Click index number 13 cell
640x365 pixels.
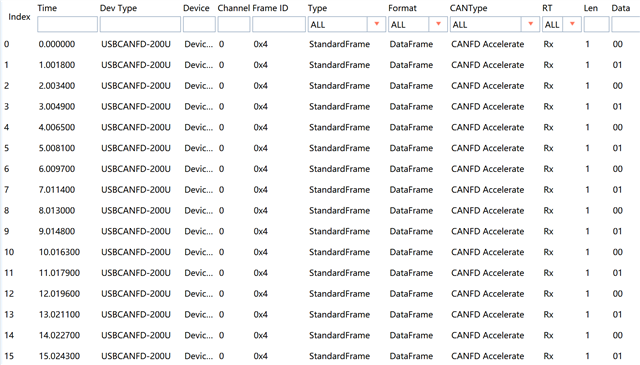[x=9, y=315]
